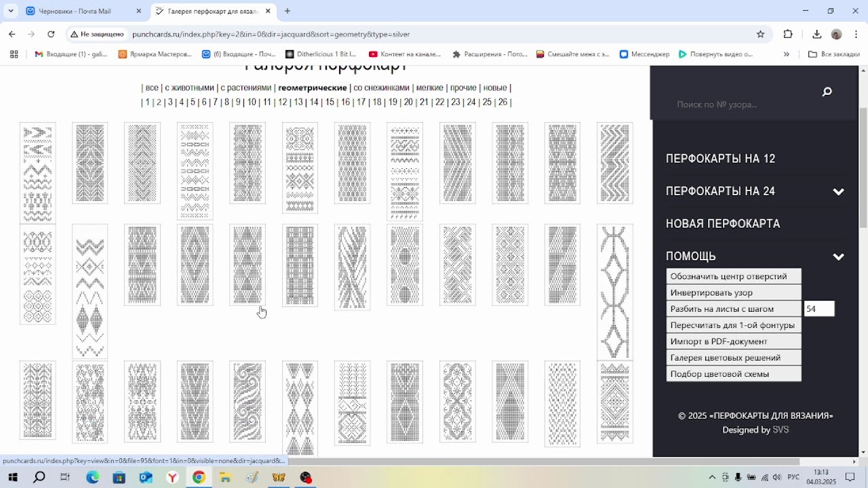Collapse the ПОМОЩЬ menu chevron

(839, 257)
